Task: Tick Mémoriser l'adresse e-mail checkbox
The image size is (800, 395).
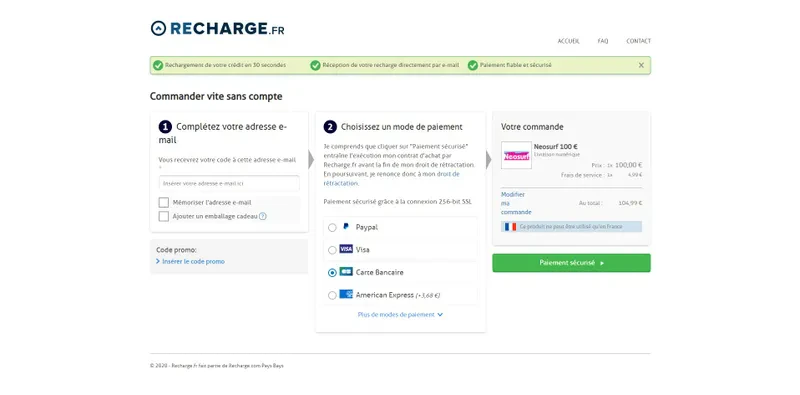Action: click(x=164, y=203)
